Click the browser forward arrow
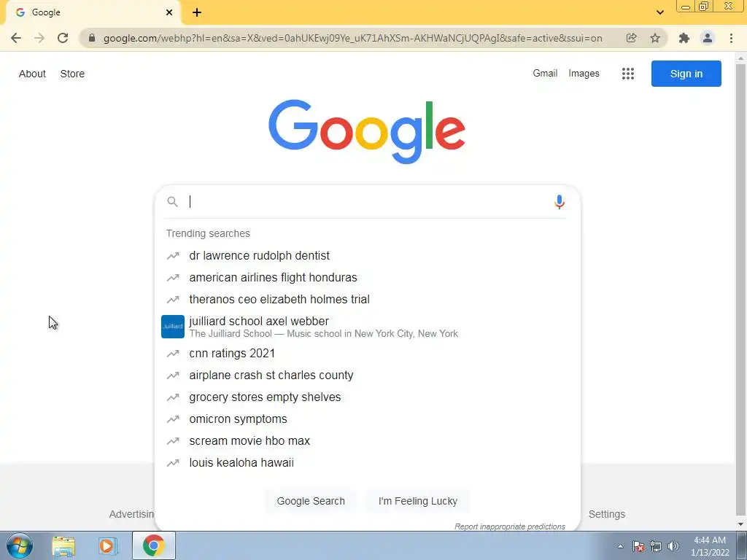 pyautogui.click(x=39, y=38)
